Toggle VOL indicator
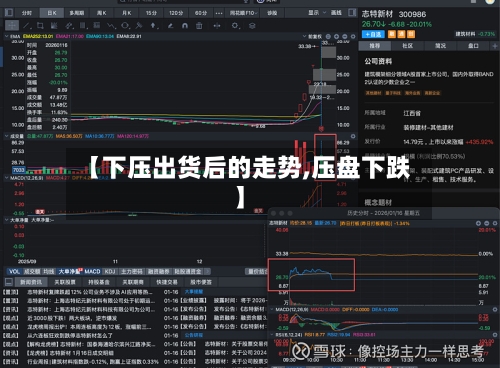 click(14, 272)
